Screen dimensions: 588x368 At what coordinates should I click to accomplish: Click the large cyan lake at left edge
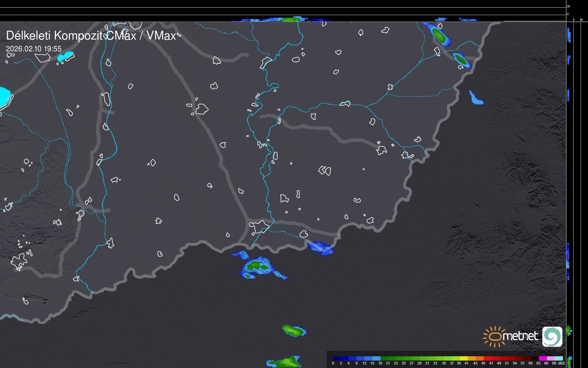[x=4, y=97]
